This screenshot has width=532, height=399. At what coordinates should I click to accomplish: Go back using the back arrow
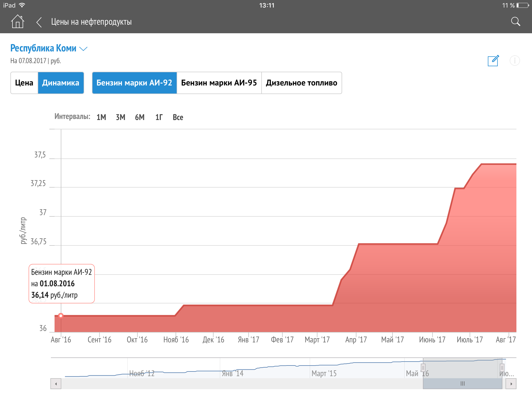pos(39,22)
